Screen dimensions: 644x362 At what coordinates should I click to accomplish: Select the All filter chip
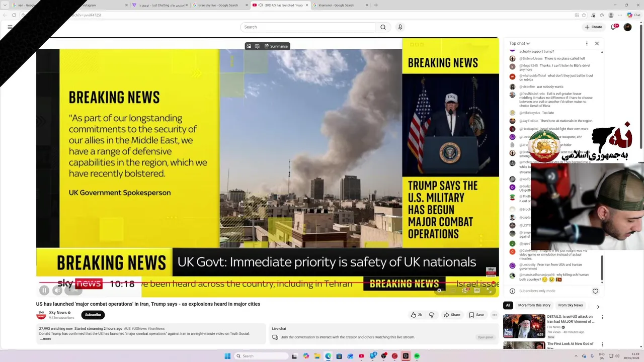[508, 305]
